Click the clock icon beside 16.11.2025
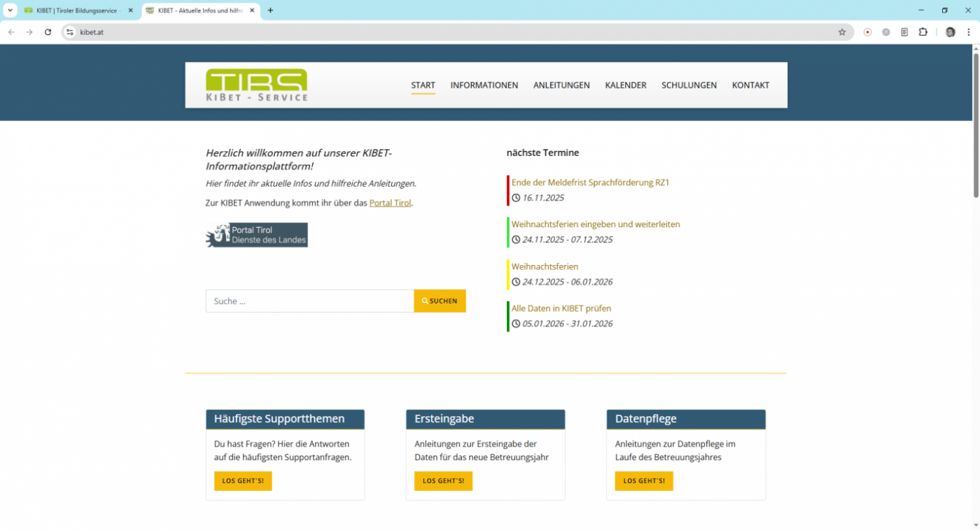The height and width of the screenshot is (530, 980). click(x=516, y=197)
